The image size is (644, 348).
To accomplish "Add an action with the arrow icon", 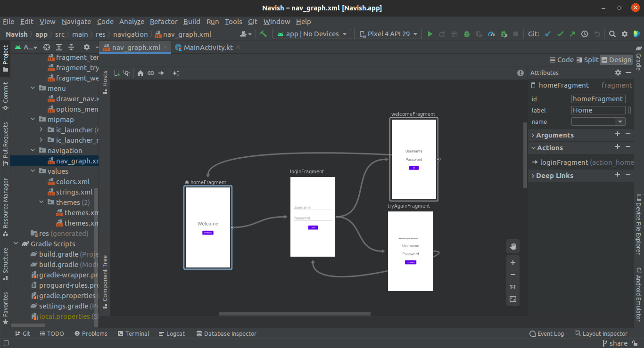I will (161, 73).
